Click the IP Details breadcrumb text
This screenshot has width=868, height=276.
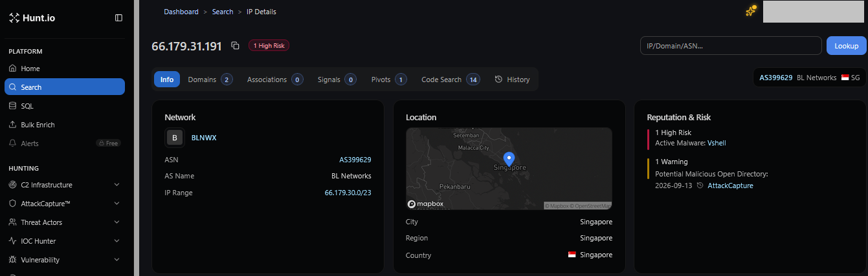coord(262,12)
